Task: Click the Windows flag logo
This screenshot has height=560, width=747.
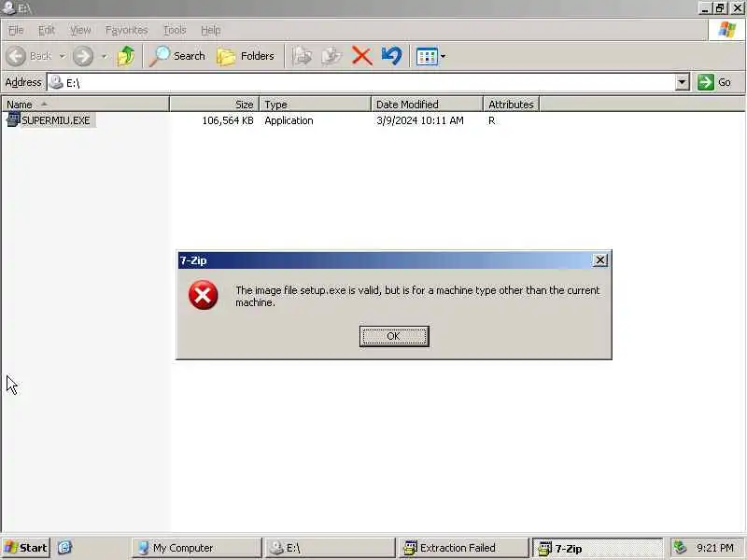Action: click(726, 30)
